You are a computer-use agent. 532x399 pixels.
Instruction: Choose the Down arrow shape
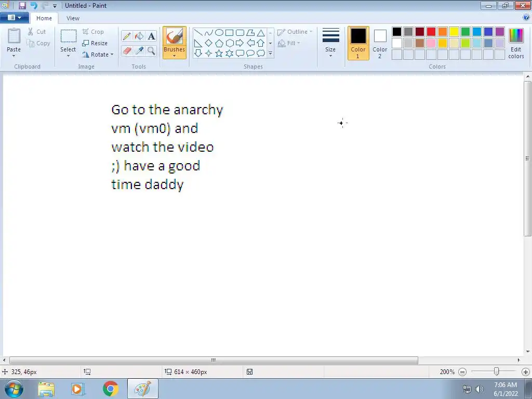198,54
